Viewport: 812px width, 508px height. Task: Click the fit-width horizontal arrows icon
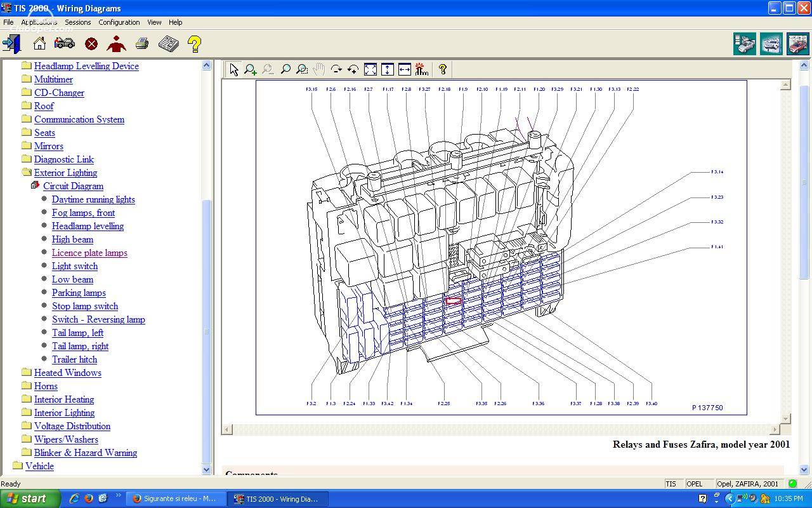[405, 69]
